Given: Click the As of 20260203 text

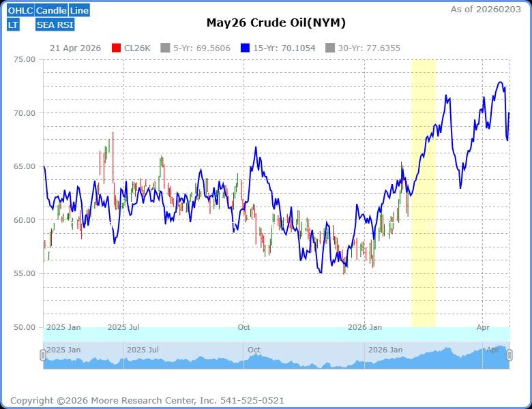Looking at the screenshot, I should point(486,10).
